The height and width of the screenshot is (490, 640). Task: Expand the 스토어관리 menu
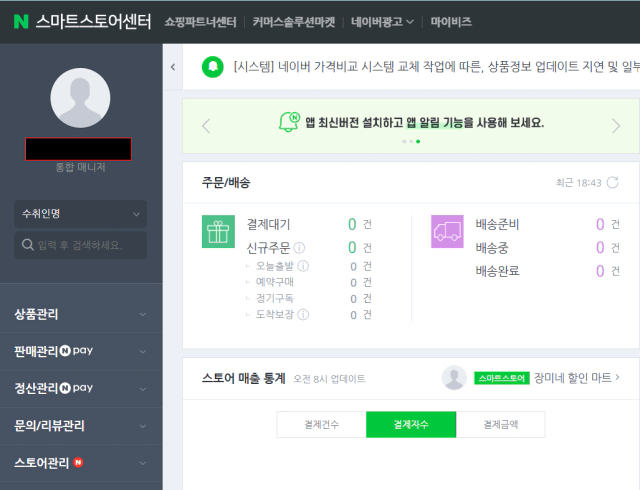(x=81, y=463)
